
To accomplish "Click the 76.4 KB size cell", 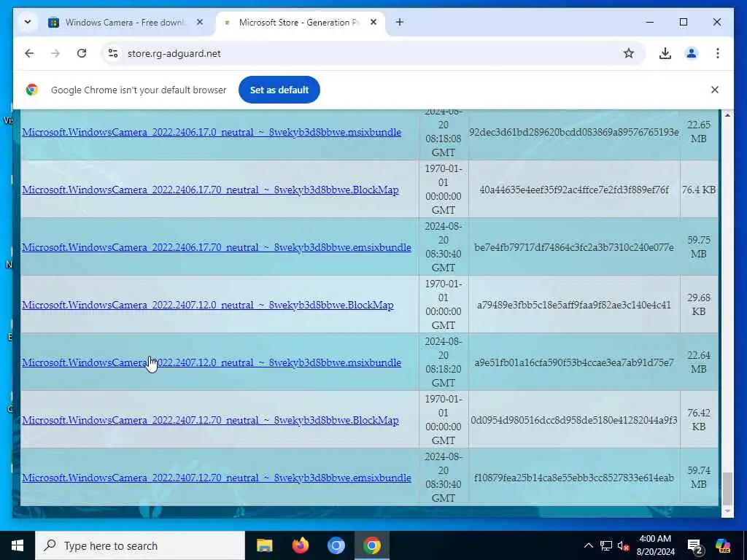I will coord(699,190).
